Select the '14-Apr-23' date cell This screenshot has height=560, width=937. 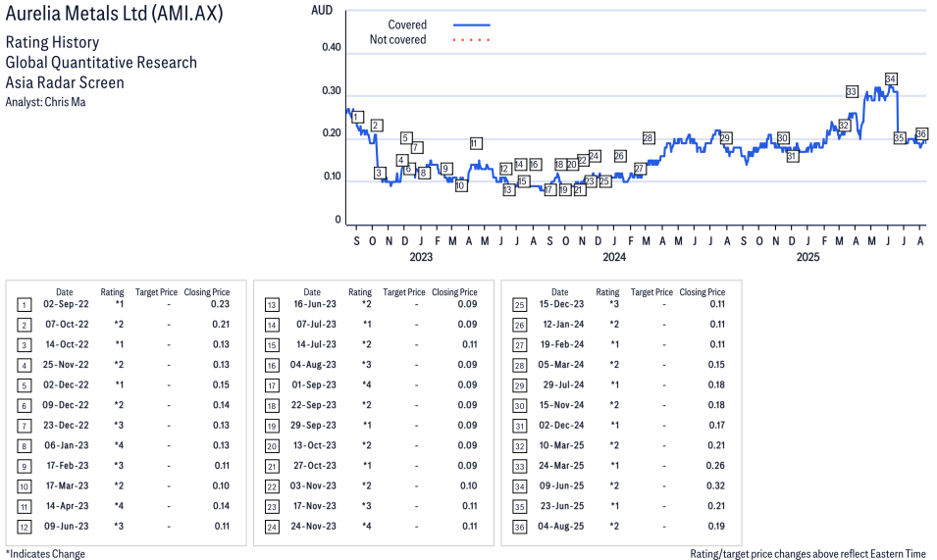[67, 506]
